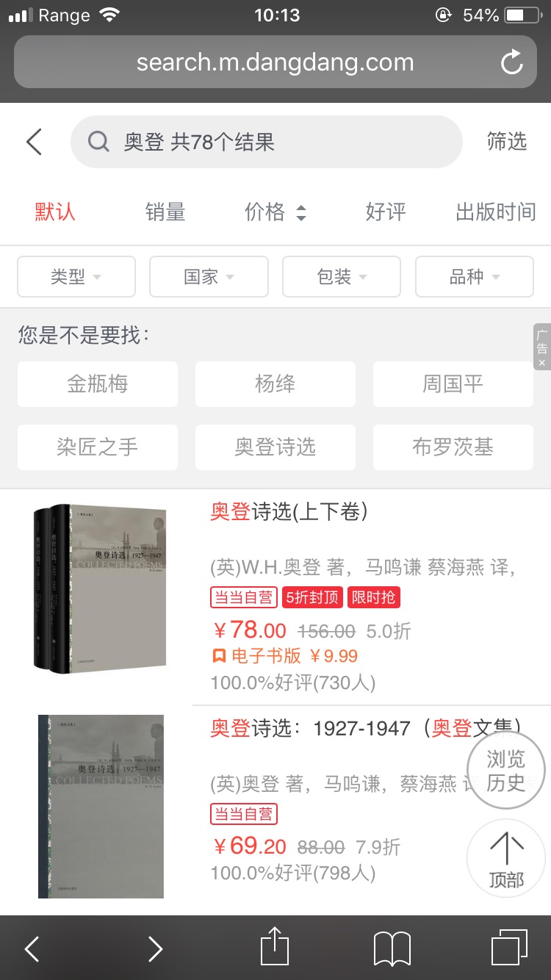Tap the magnifier search icon
551x980 pixels.
click(x=98, y=141)
